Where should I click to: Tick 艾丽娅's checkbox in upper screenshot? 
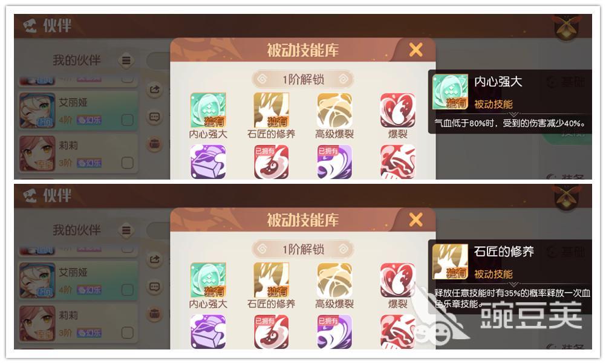point(128,120)
